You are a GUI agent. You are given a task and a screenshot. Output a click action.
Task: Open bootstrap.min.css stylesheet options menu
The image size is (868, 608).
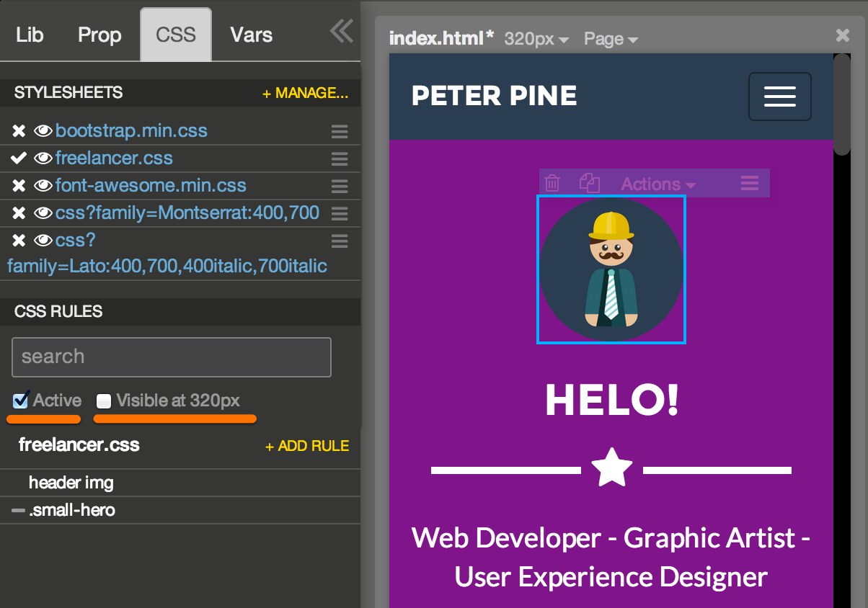pos(340,130)
